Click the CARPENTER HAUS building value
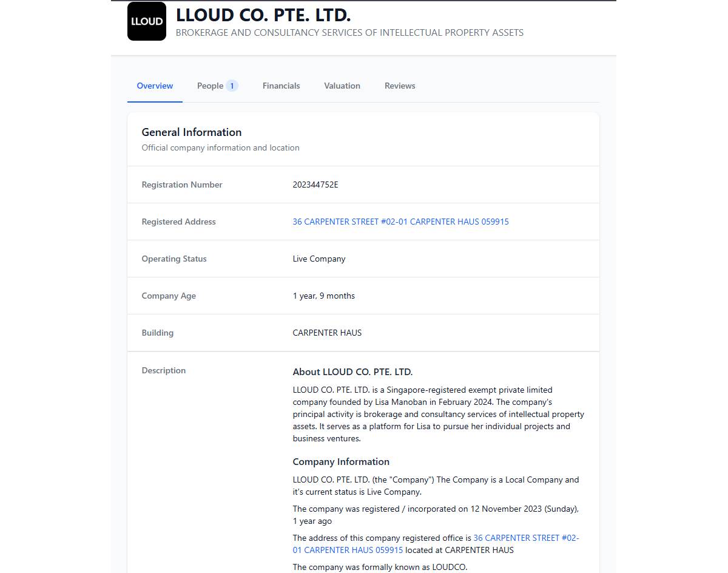Viewport: 728px width, 573px height. point(327,333)
